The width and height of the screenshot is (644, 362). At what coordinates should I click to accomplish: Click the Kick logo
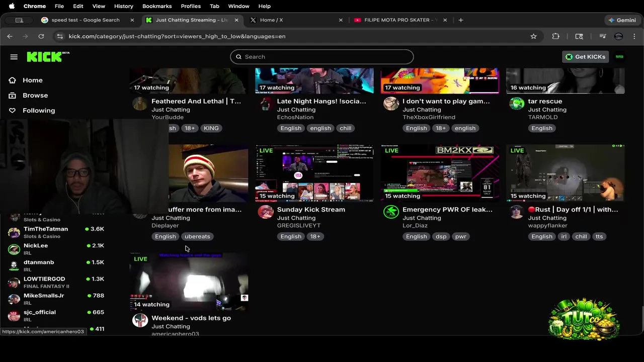(x=48, y=56)
